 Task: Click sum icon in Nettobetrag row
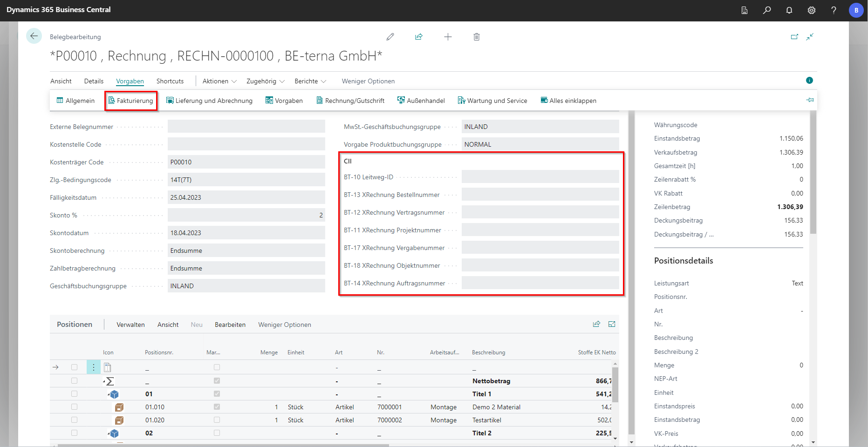pos(110,381)
